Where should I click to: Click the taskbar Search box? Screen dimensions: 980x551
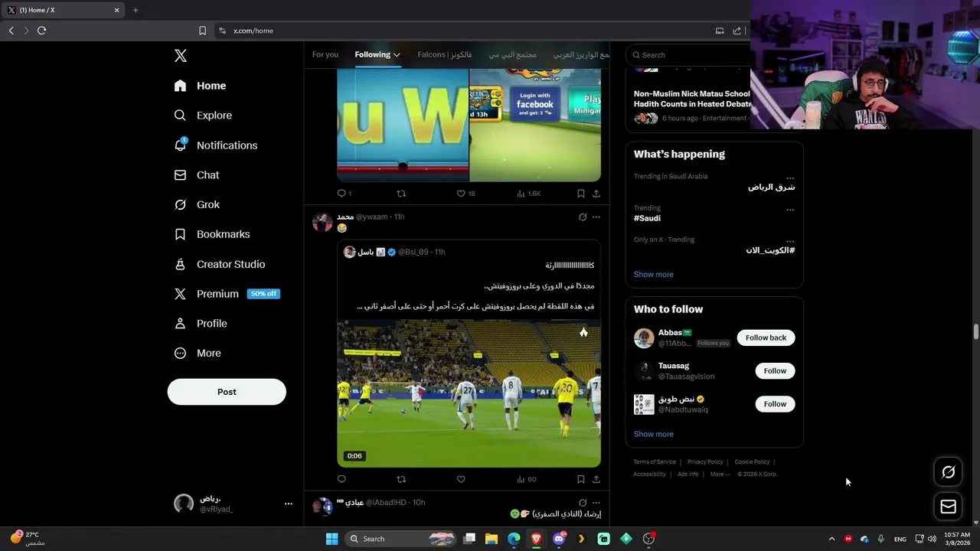coord(401,539)
